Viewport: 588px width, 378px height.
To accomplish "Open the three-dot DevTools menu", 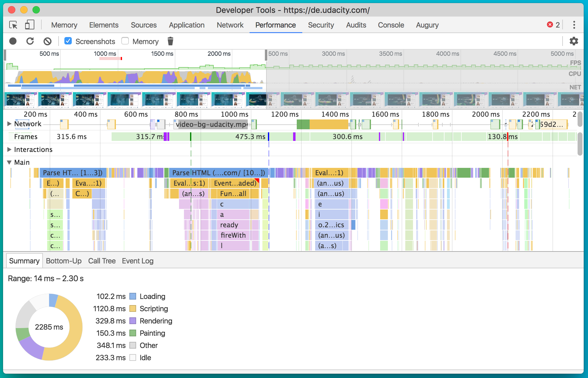I will coord(574,25).
